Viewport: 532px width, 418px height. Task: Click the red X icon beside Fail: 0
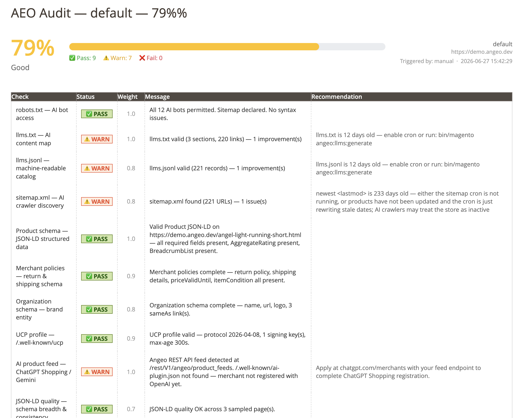142,58
